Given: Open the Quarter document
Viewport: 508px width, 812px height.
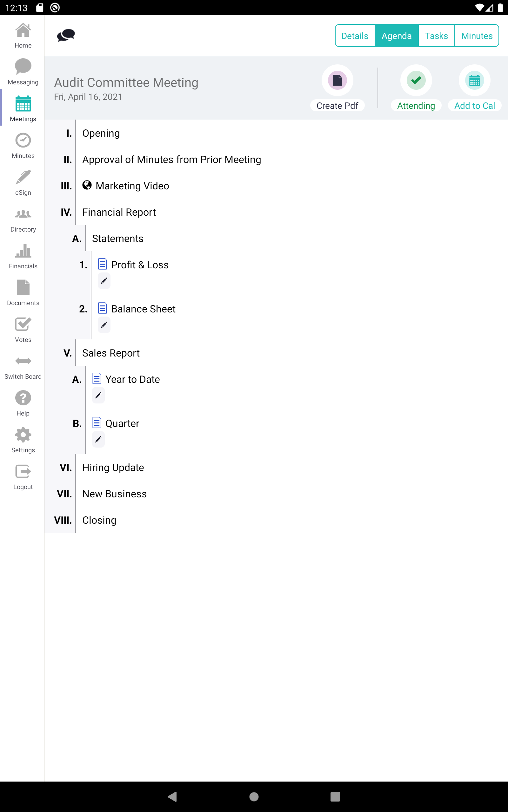Looking at the screenshot, I should [x=116, y=423].
